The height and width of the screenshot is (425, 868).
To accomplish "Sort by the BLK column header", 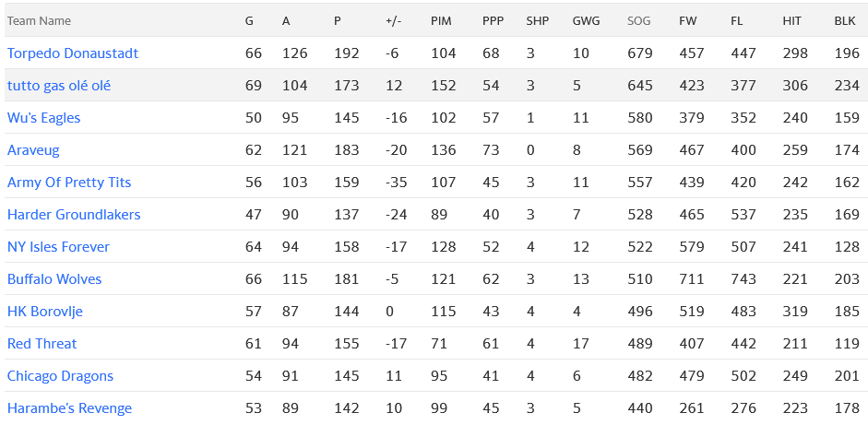I will tap(844, 21).
